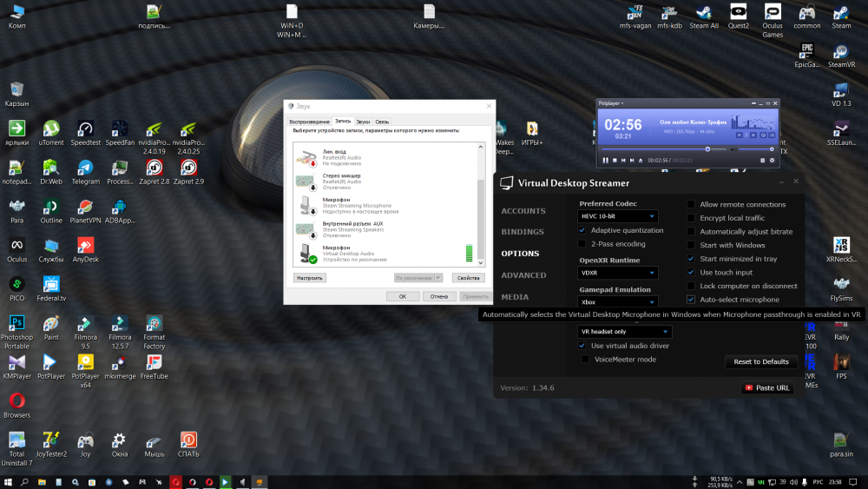The height and width of the screenshot is (489, 868).
Task: Click the Reset to Defaults button
Action: [x=760, y=361]
